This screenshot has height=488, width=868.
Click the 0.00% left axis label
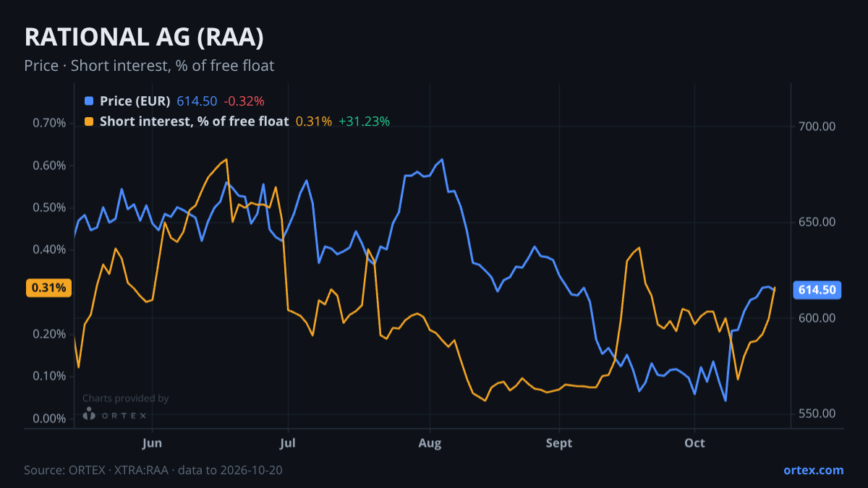[50, 419]
